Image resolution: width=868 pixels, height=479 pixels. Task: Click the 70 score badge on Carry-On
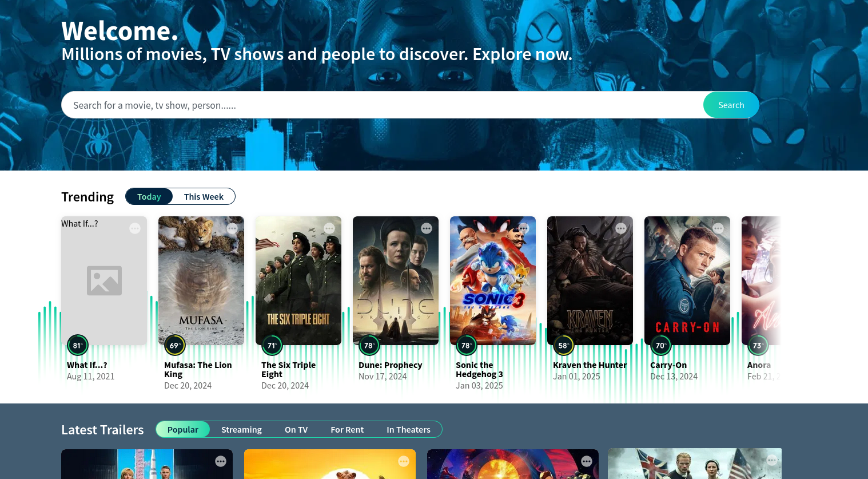click(661, 345)
